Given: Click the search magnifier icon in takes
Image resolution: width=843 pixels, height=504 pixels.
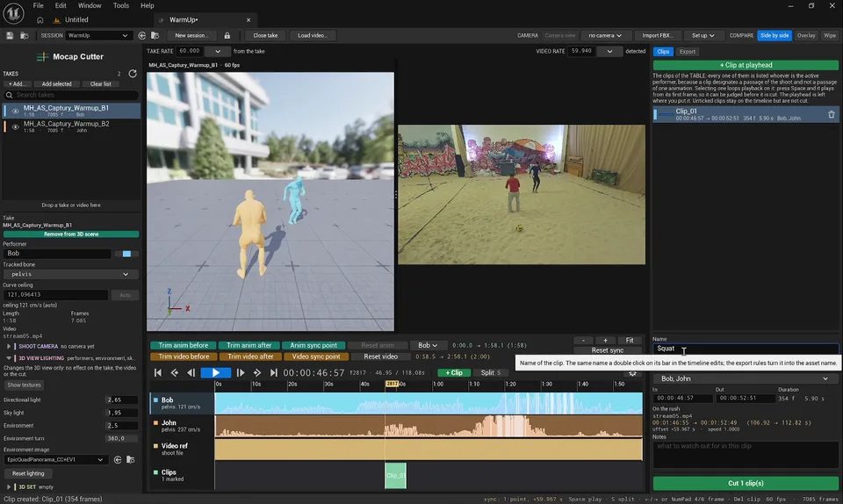Looking at the screenshot, I should (x=9, y=95).
